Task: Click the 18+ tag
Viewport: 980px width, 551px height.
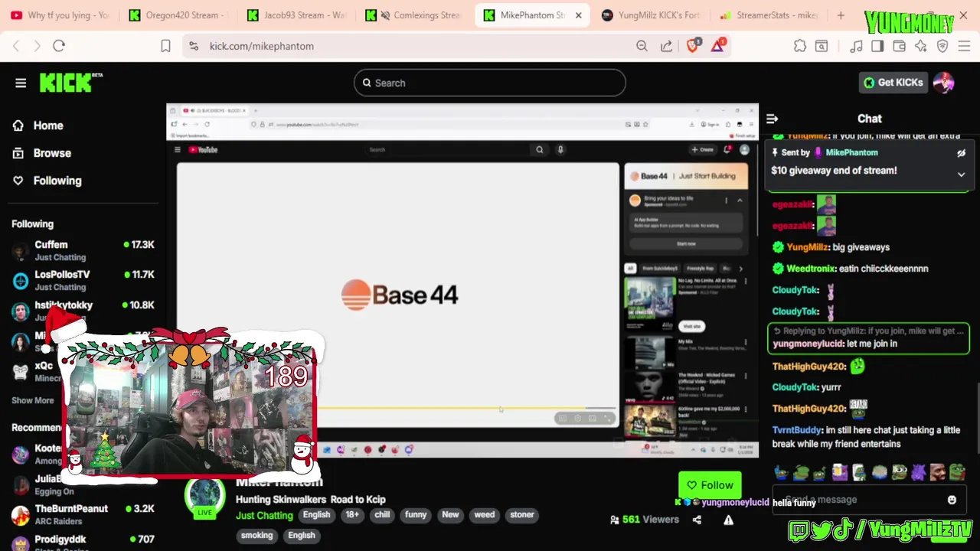Action: [x=352, y=515]
